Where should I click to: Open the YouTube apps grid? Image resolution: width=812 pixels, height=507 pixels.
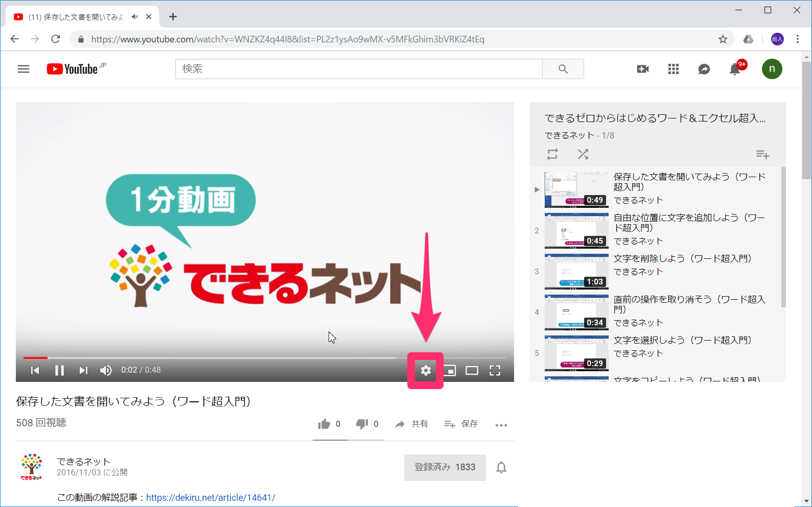(674, 69)
